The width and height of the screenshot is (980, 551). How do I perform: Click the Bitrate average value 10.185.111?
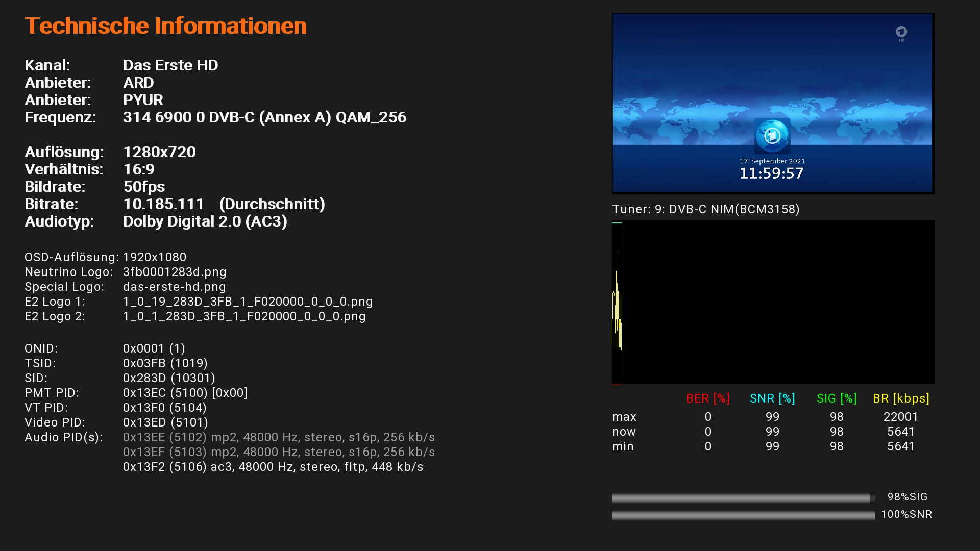coord(163,204)
